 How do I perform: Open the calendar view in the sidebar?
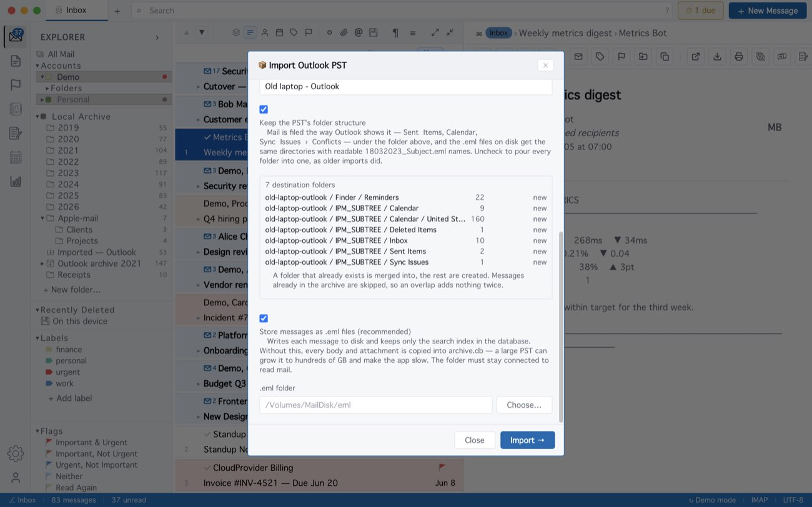[16, 157]
